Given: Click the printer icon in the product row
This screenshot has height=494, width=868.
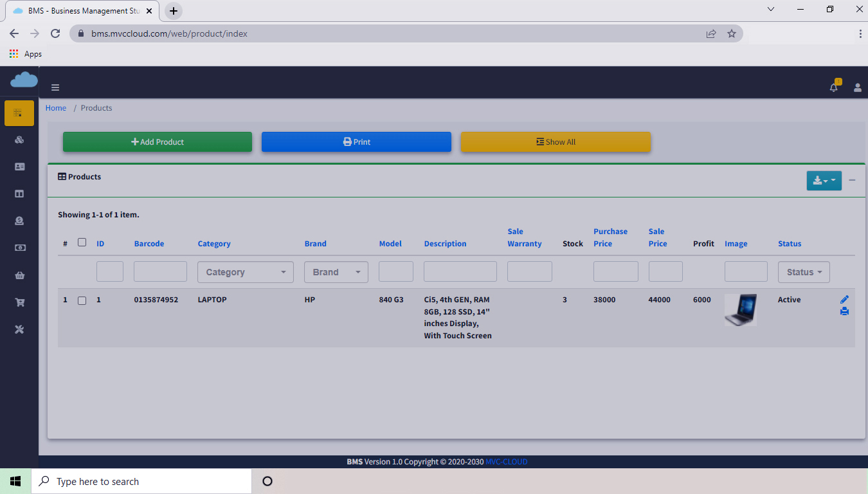Looking at the screenshot, I should click(x=844, y=311).
